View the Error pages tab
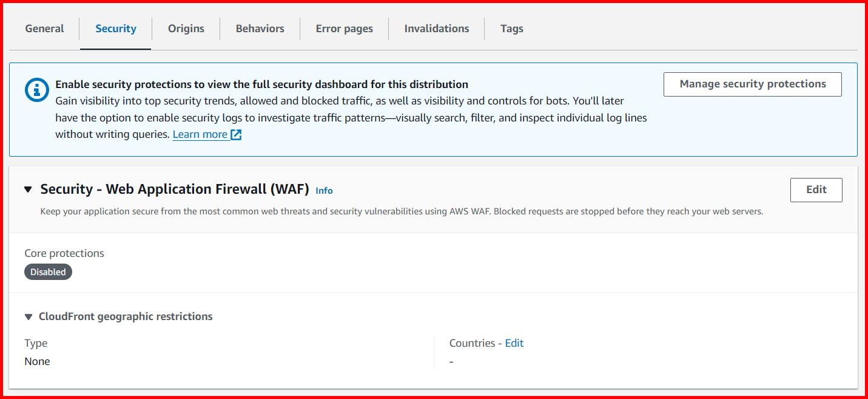This screenshot has height=399, width=868. (x=344, y=28)
